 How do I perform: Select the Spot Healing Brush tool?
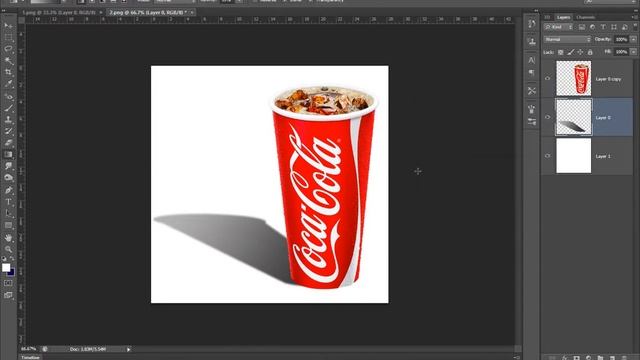[x=8, y=96]
